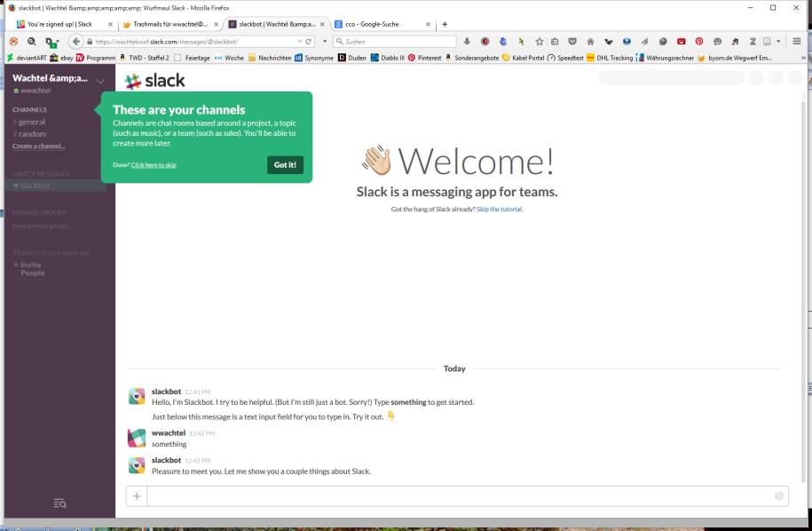Click the black bird toolbar extension icon
Viewport: 812px width, 531px height.
609,42
